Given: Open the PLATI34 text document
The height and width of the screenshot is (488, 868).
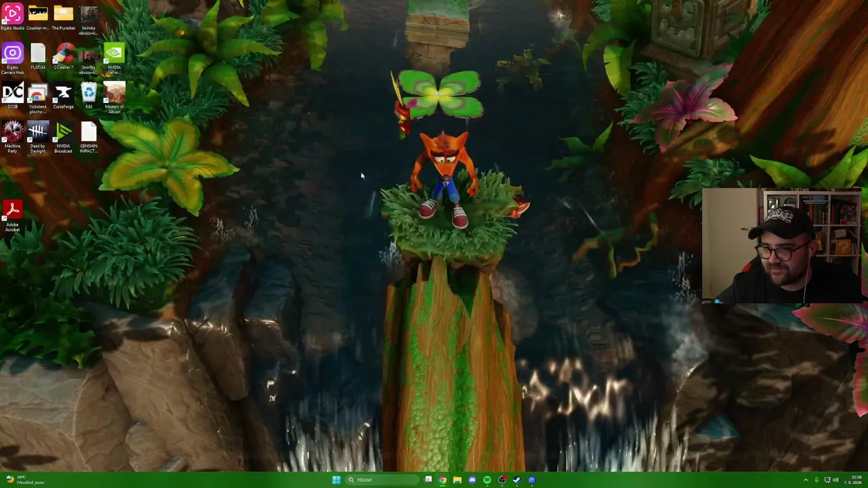Looking at the screenshot, I should coord(38,57).
